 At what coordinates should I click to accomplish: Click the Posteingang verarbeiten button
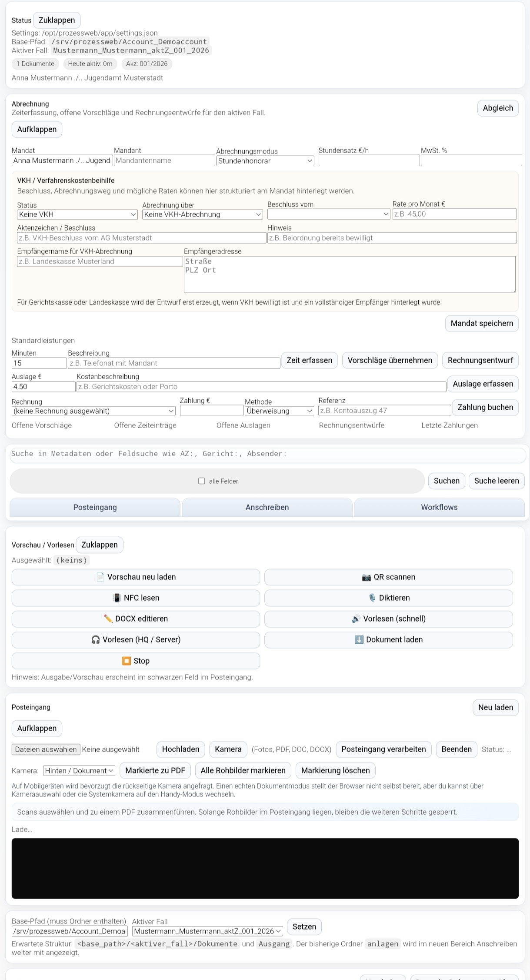pyautogui.click(x=383, y=749)
